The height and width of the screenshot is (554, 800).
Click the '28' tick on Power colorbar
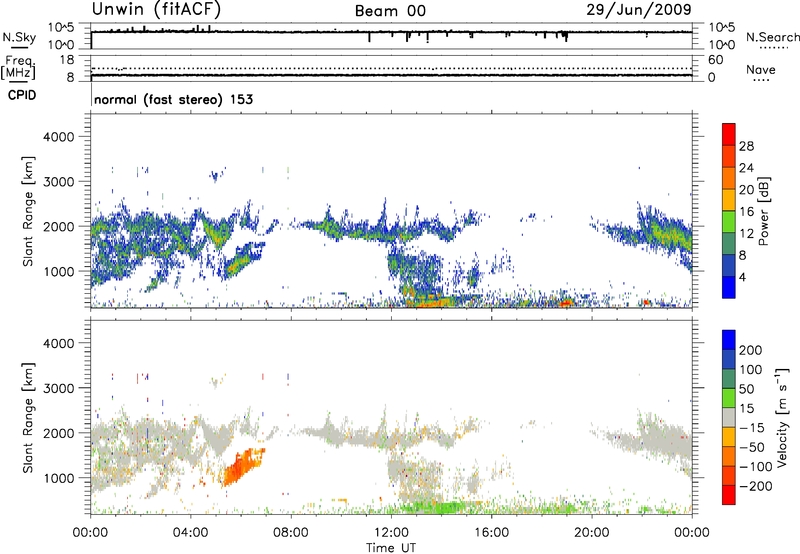tap(746, 146)
